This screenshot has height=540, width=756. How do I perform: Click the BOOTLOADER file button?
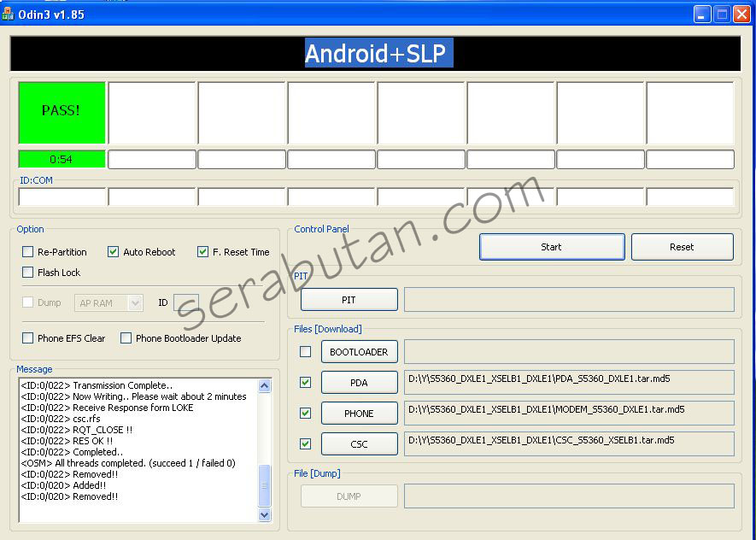[360, 351]
